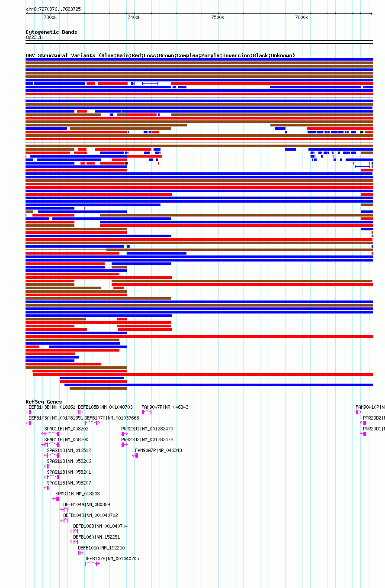Viewport: 385px width, 588px height.
Task: Click transcript label SPAG11B|NM_058201
Action: point(69,472)
